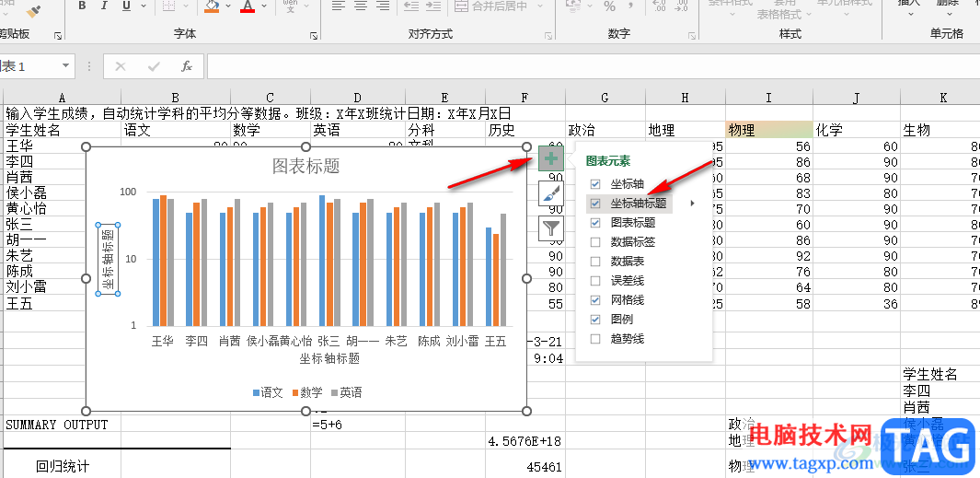Screen dimensions: 980x478
Task: Open Chart Filters funnel button
Action: click(x=550, y=227)
